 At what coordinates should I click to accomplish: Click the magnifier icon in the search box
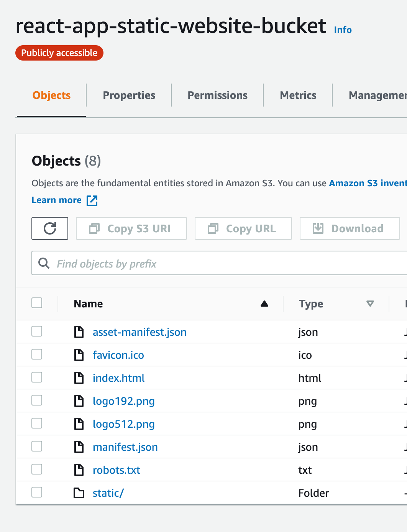(44, 263)
